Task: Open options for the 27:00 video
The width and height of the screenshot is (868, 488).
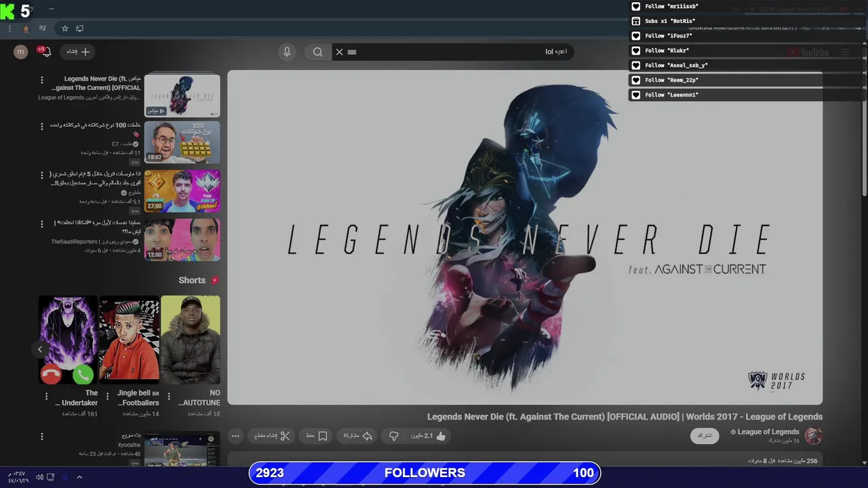Action: (42, 176)
